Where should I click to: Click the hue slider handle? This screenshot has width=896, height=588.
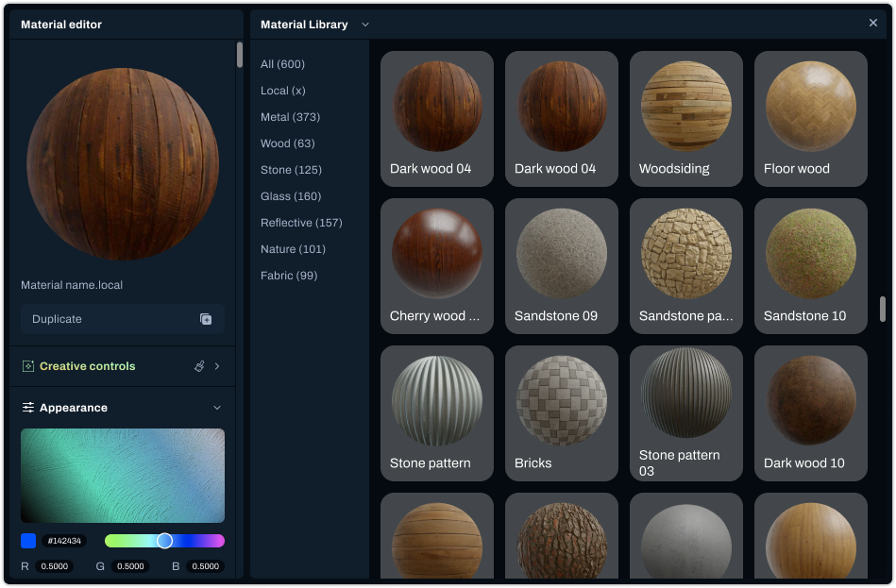[164, 541]
